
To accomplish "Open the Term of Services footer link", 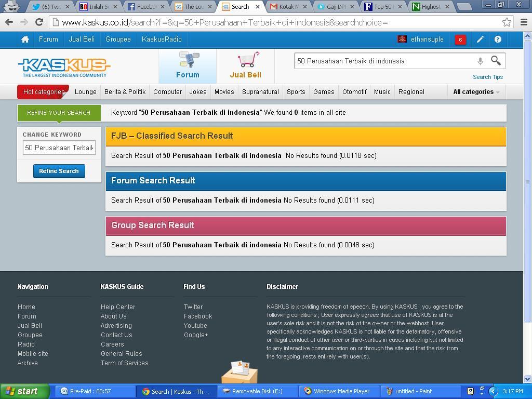I will 125,363.
